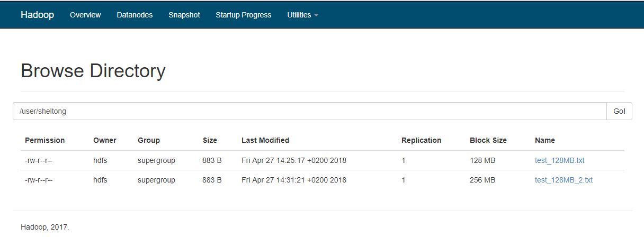The width and height of the screenshot is (644, 237).
Task: Click the Block Size column header
Action: pyautogui.click(x=488, y=140)
